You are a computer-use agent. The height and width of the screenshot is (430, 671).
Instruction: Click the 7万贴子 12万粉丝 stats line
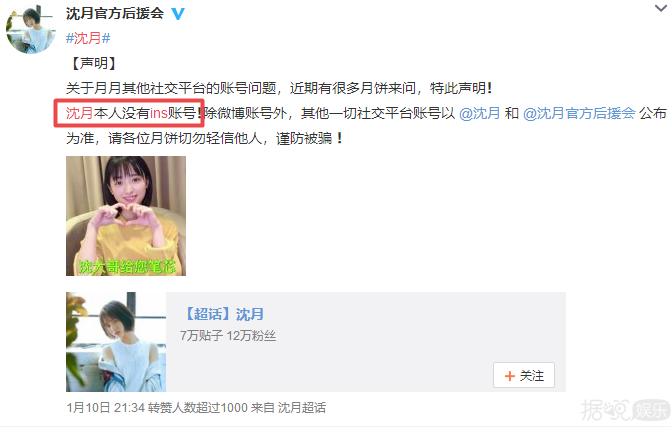228,336
